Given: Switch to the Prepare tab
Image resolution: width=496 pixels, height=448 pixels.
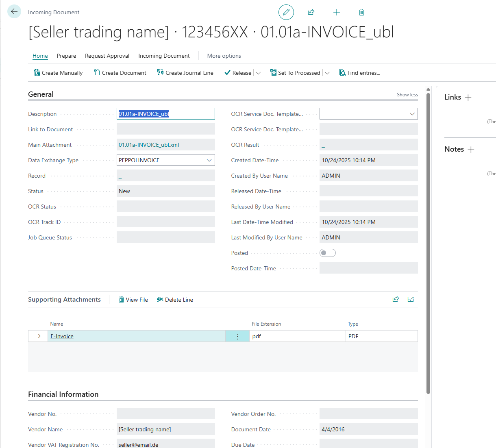Looking at the screenshot, I should (66, 56).
